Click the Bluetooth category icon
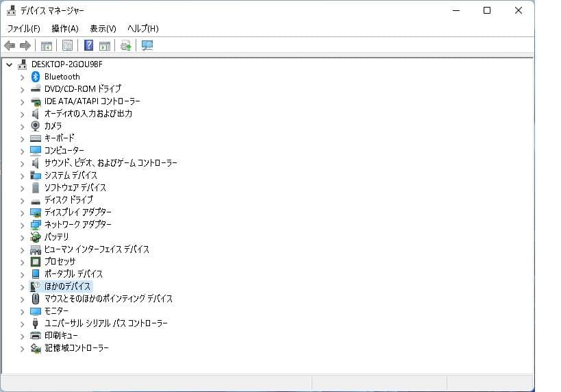 (36, 77)
